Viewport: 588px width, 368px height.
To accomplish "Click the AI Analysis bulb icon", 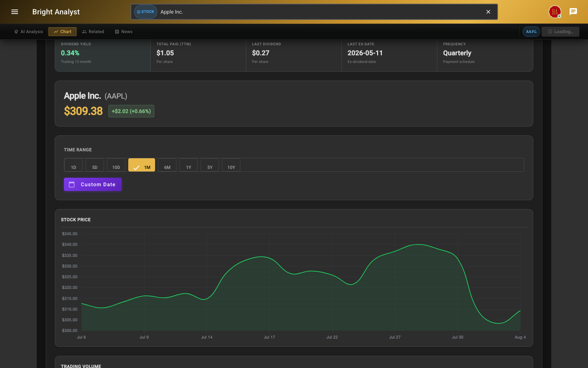I will click(x=16, y=32).
